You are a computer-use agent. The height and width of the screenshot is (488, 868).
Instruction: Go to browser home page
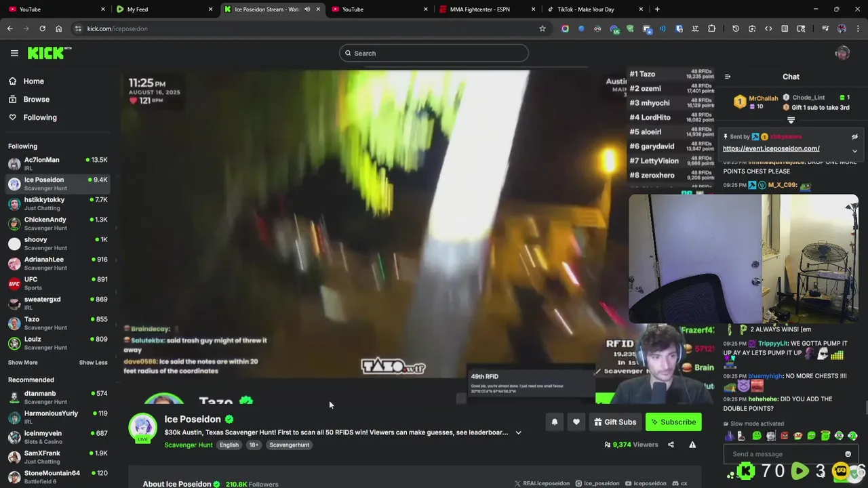pyautogui.click(x=58, y=28)
